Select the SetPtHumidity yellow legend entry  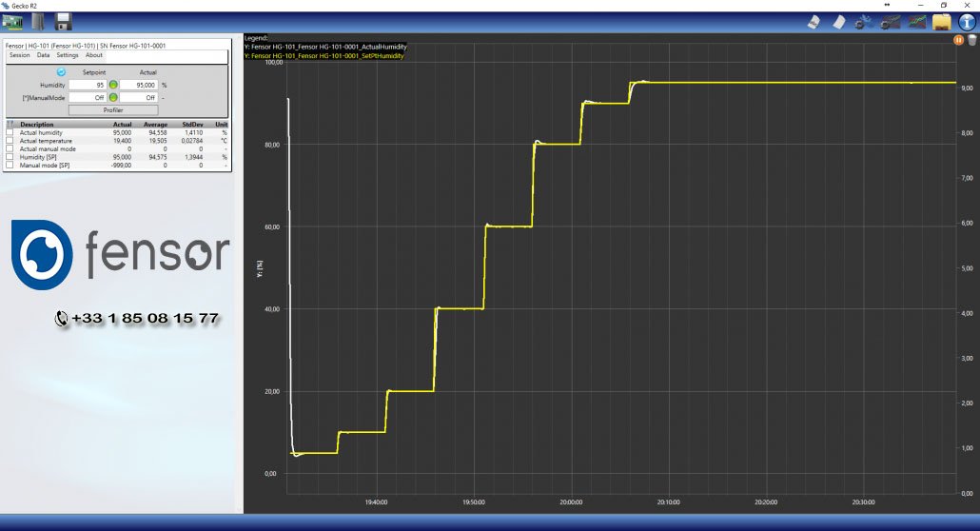[x=323, y=55]
